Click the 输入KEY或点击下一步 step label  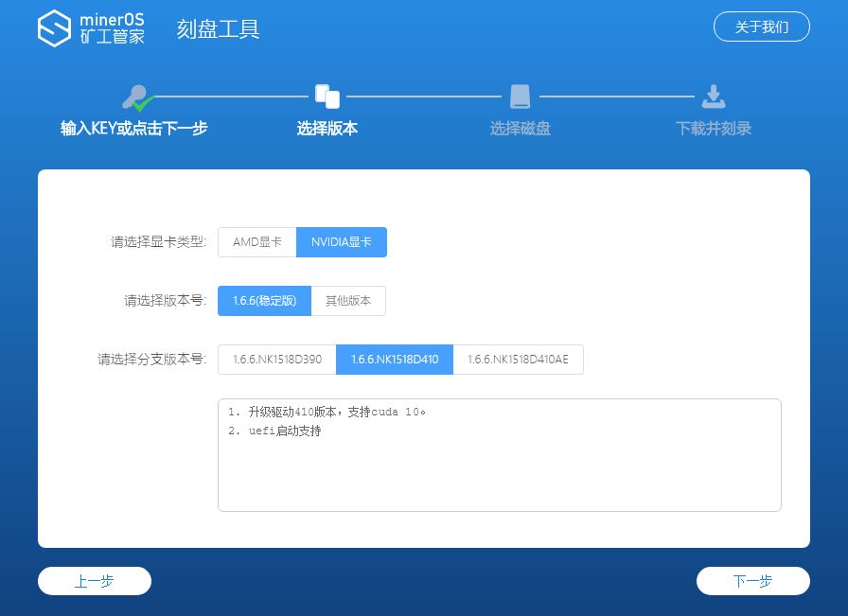(134, 128)
